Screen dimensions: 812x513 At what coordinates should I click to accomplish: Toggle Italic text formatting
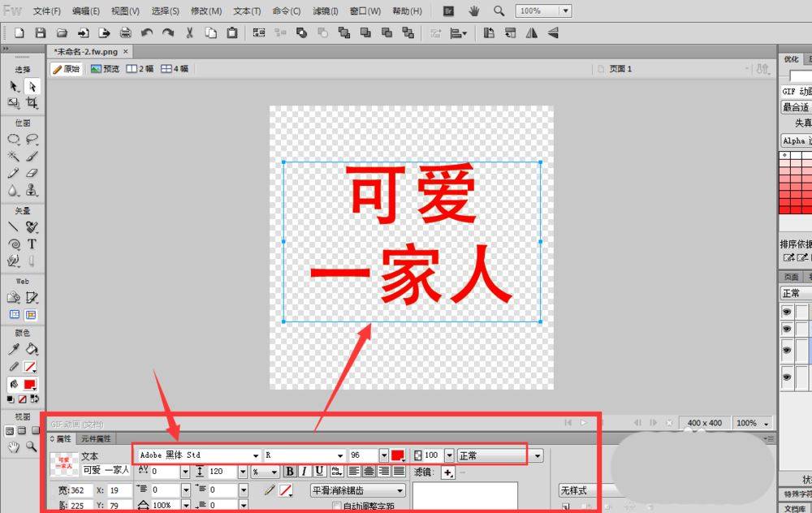(x=304, y=472)
